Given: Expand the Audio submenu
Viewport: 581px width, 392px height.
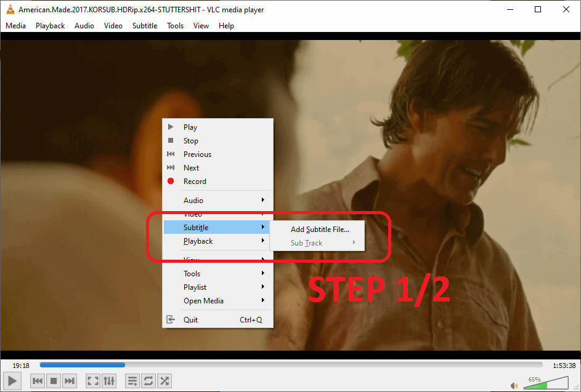Looking at the screenshot, I should click(193, 200).
